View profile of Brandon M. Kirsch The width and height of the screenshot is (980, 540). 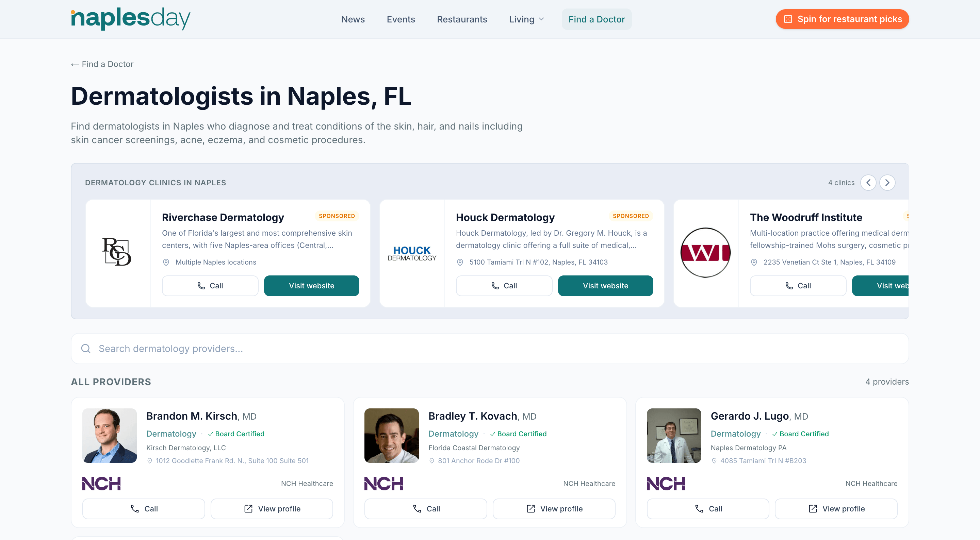pos(272,509)
